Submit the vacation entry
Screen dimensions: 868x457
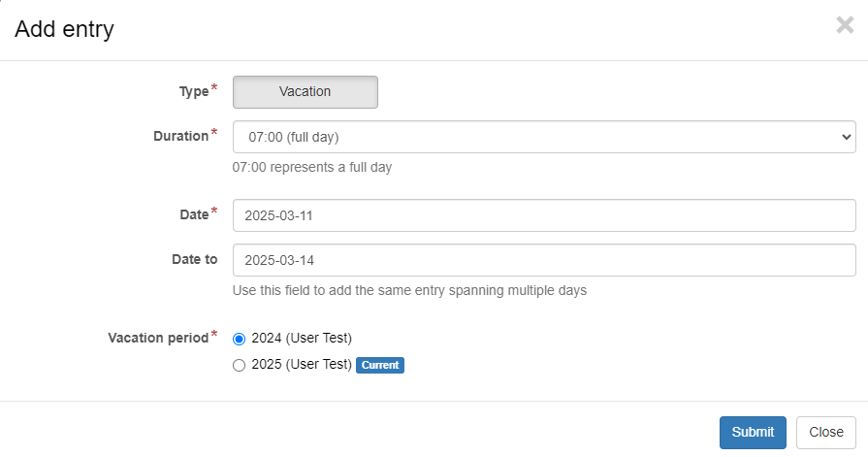(x=753, y=433)
